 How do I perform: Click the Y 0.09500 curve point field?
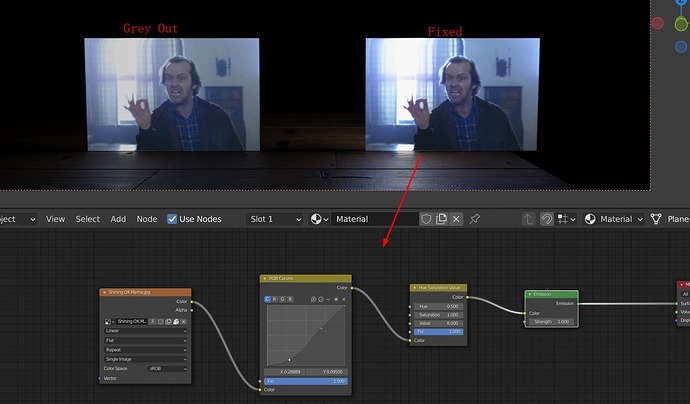pyautogui.click(x=327, y=372)
